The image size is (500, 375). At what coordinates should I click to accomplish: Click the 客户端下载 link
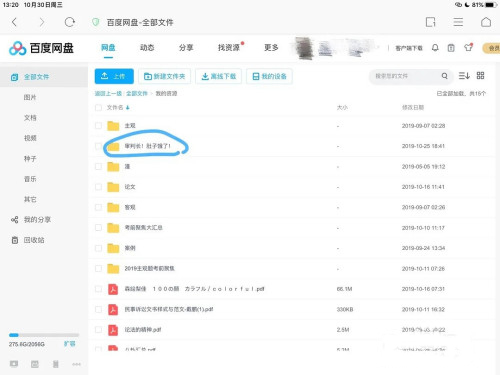coord(409,48)
